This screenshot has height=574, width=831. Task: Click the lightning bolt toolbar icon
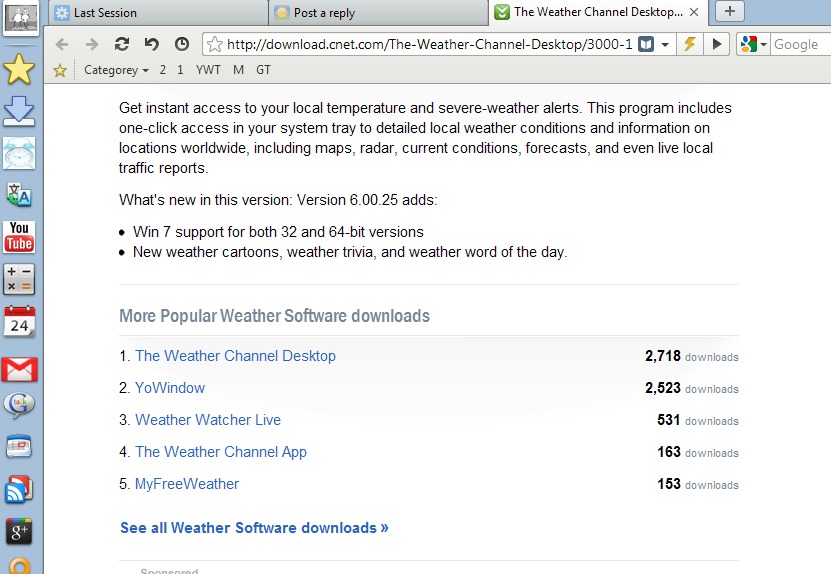click(x=689, y=44)
